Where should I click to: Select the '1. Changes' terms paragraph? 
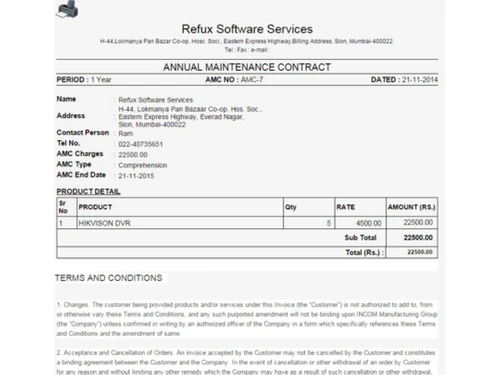[247, 319]
